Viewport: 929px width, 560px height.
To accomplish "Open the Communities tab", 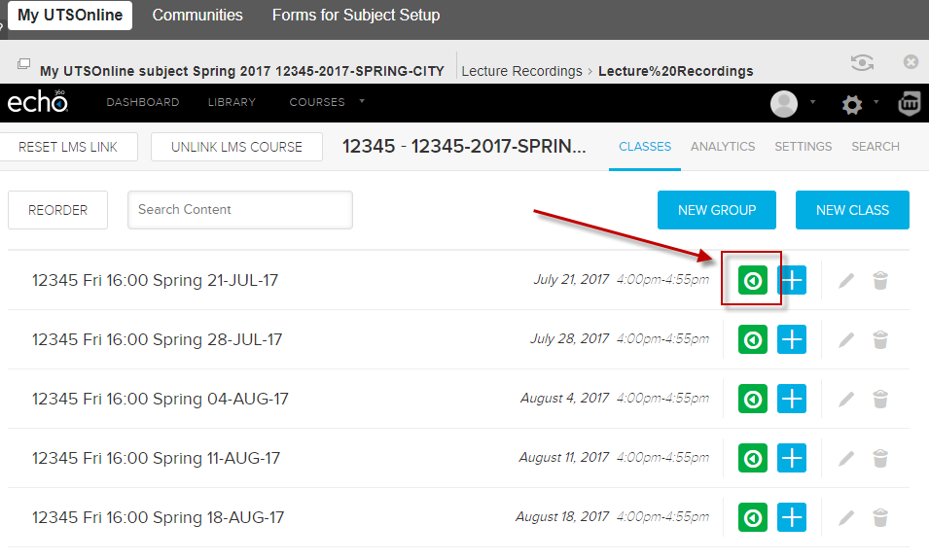I will [197, 16].
